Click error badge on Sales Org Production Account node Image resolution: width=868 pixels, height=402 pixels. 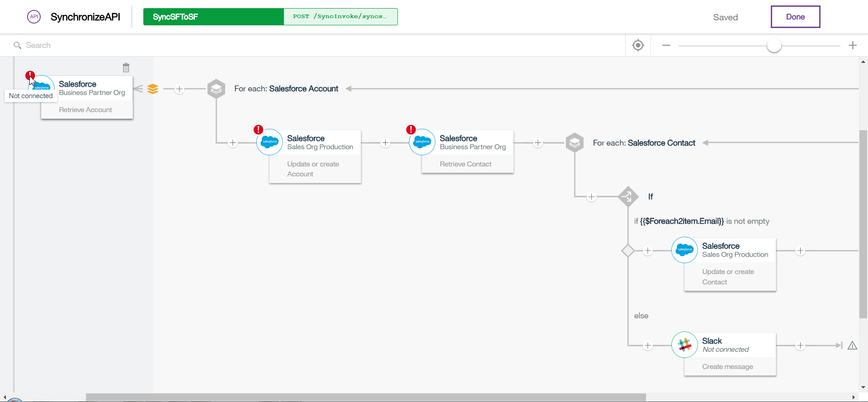[258, 130]
